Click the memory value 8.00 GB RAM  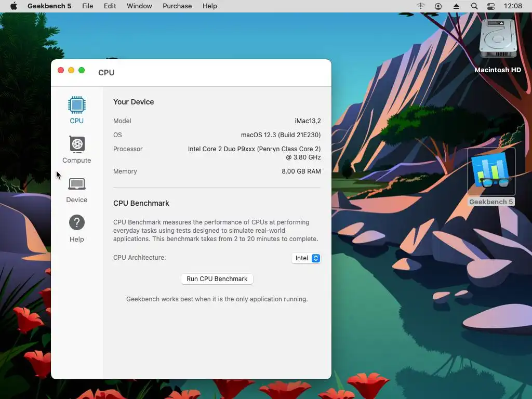coord(301,171)
